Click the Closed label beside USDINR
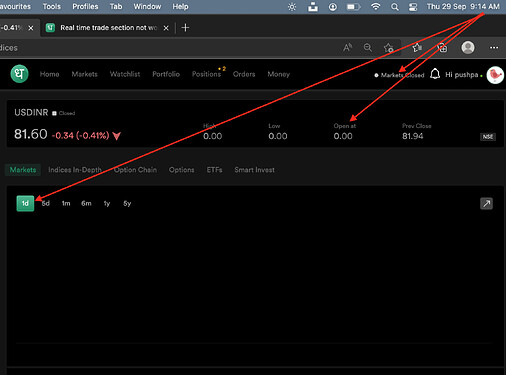This screenshot has height=375, width=506. 67,113
